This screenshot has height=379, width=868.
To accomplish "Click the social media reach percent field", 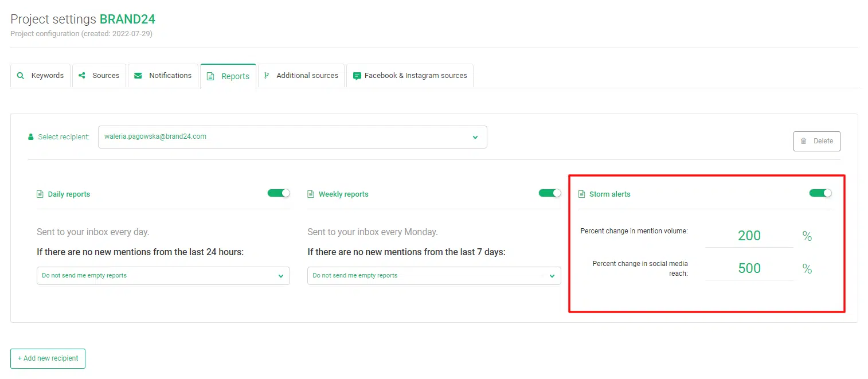I will (749, 268).
